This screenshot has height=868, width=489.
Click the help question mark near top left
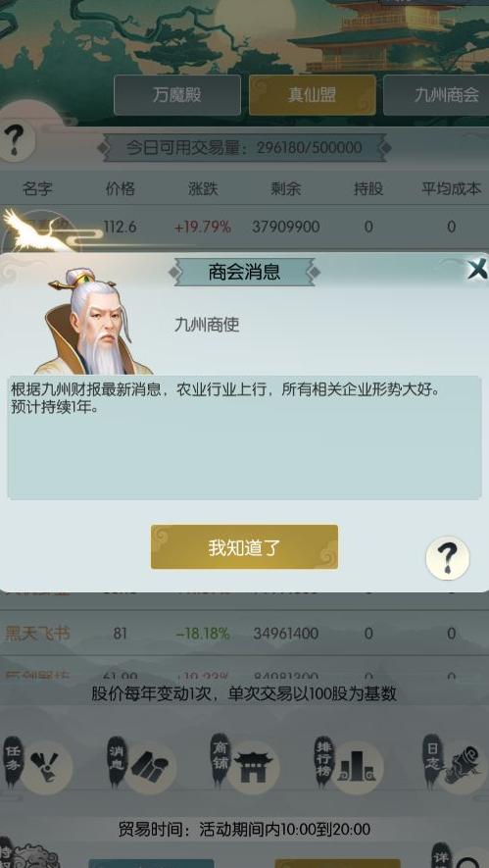(x=17, y=139)
